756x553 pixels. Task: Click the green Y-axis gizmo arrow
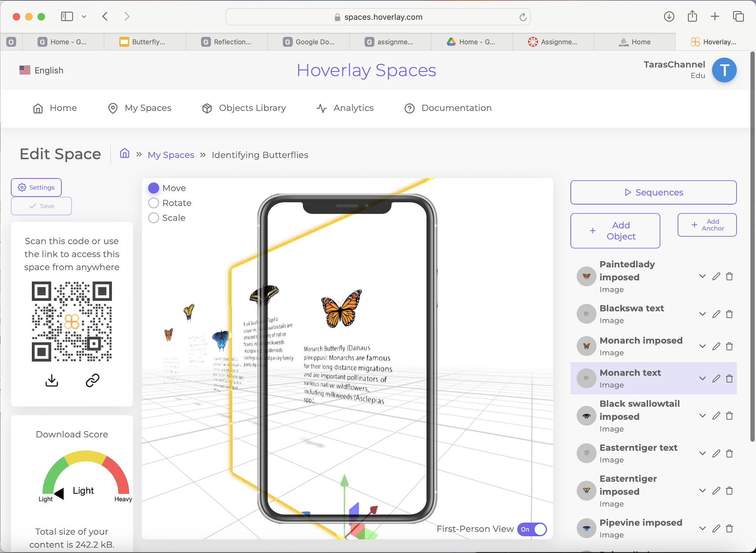pos(344,481)
